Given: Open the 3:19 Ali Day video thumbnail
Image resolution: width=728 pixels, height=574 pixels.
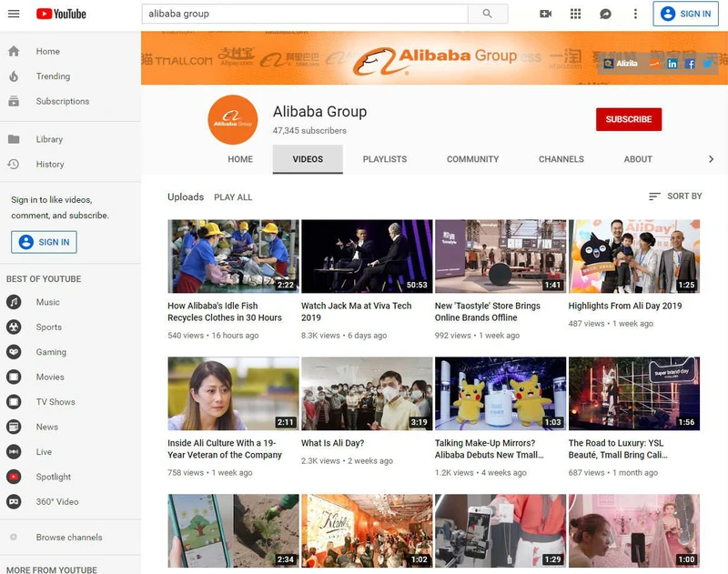Looking at the screenshot, I should [x=367, y=394].
